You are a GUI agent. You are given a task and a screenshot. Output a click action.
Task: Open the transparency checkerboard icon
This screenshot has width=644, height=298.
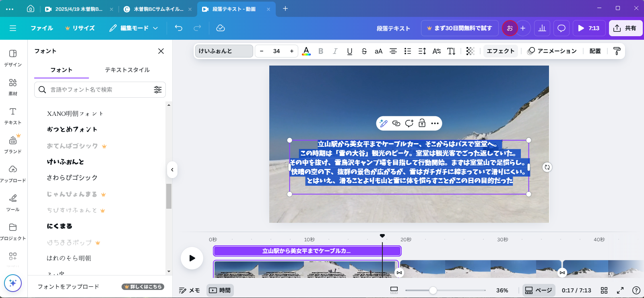point(470,51)
